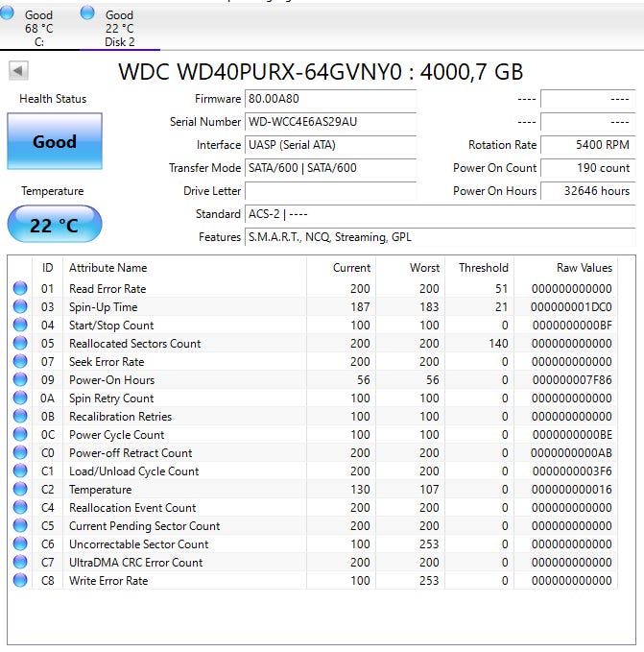Viewport: 644px width, 652px height.
Task: Select the Current Pending Sector Count row
Action: (x=144, y=526)
